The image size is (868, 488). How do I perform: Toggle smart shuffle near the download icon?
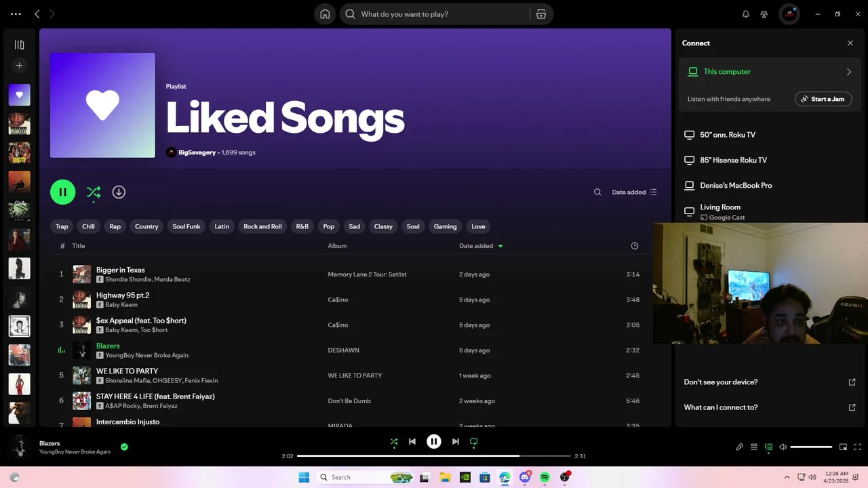coord(94,192)
